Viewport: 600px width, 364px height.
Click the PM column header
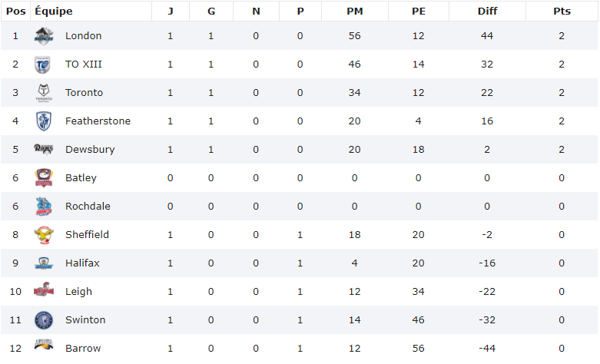(354, 11)
